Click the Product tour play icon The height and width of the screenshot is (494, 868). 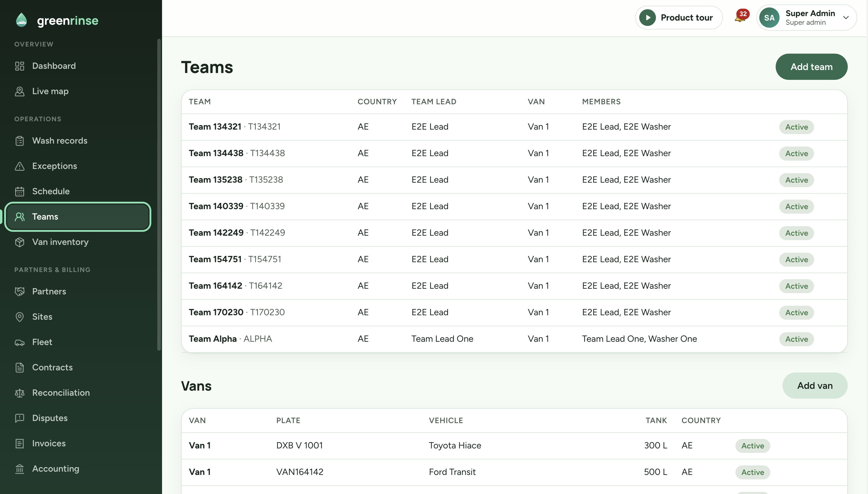(x=647, y=18)
